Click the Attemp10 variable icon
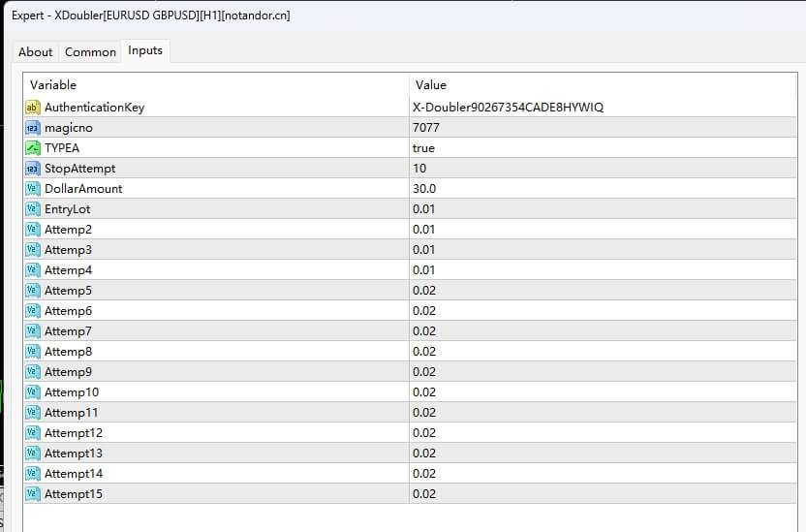 [32, 392]
